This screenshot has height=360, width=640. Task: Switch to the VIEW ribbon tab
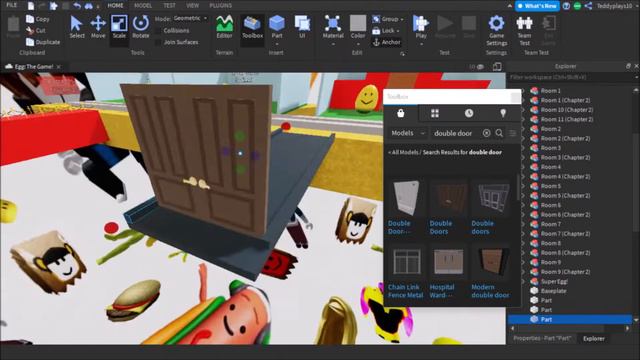tap(193, 5)
